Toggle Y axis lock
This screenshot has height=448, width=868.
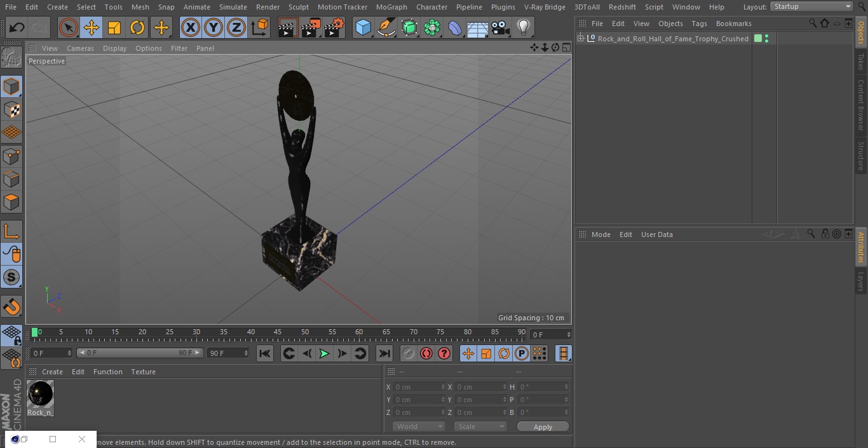(214, 27)
